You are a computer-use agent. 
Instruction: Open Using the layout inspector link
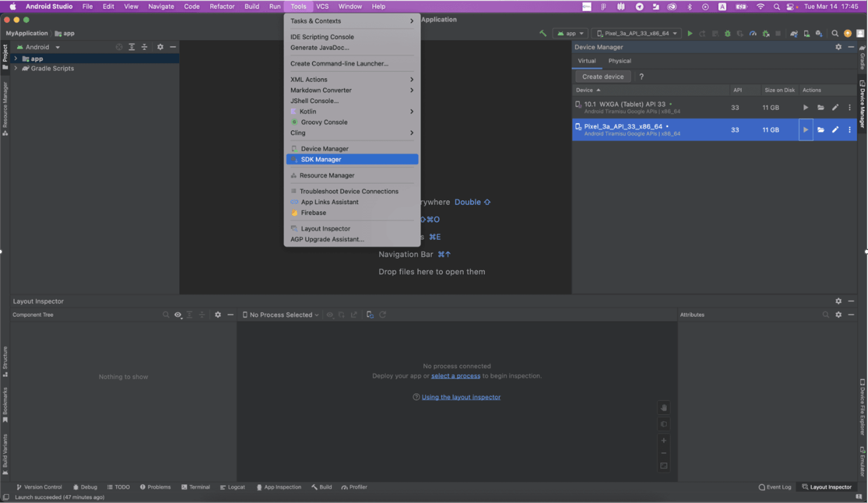pyautogui.click(x=461, y=397)
